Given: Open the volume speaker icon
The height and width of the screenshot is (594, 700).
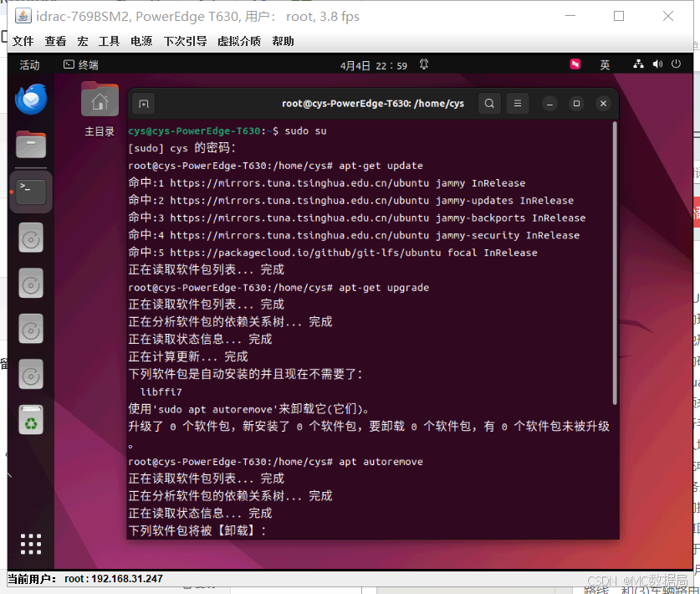Looking at the screenshot, I should point(657,64).
